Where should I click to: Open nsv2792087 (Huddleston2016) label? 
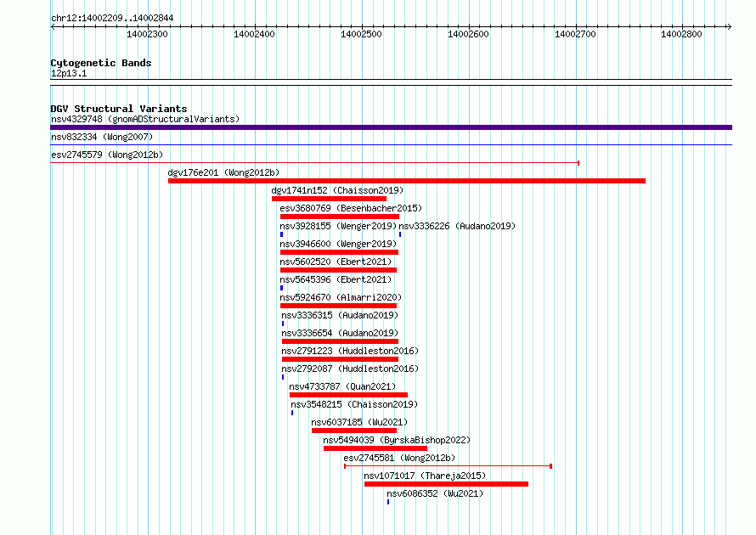(350, 369)
